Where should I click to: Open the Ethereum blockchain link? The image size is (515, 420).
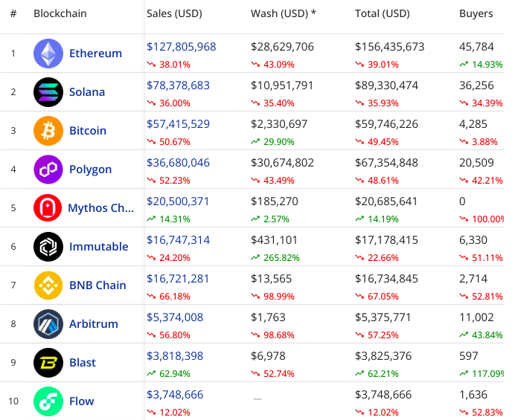tap(95, 54)
